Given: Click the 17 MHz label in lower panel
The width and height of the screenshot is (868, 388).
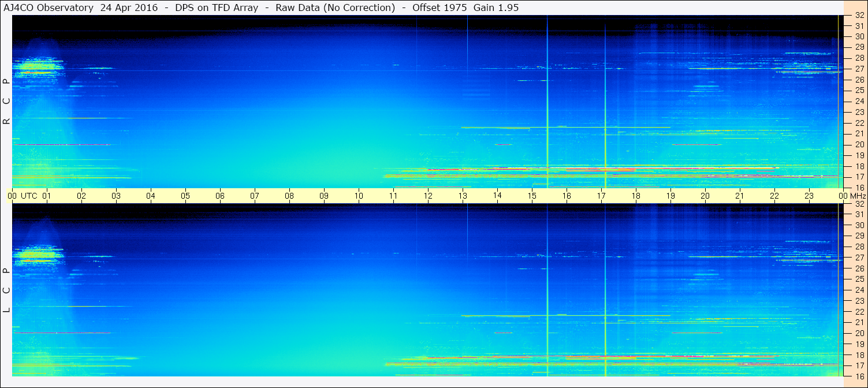Looking at the screenshot, I should click(x=859, y=365).
